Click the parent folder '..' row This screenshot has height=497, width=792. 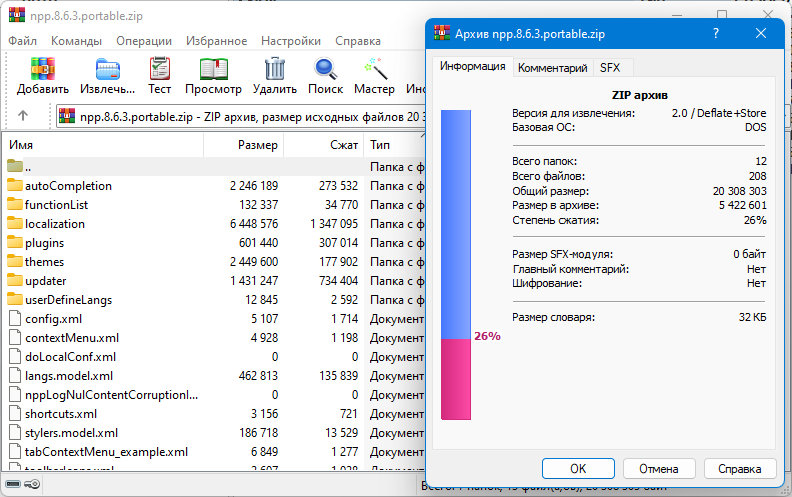[x=214, y=167]
